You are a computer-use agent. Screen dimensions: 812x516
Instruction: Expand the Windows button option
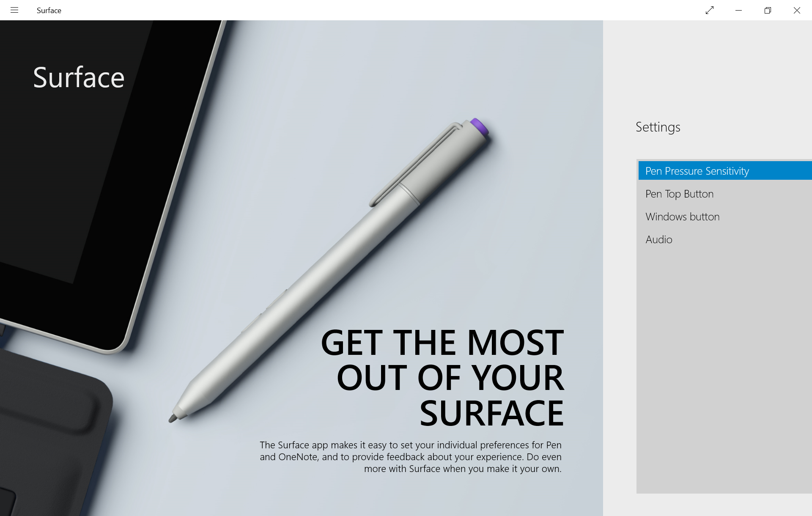[683, 216]
